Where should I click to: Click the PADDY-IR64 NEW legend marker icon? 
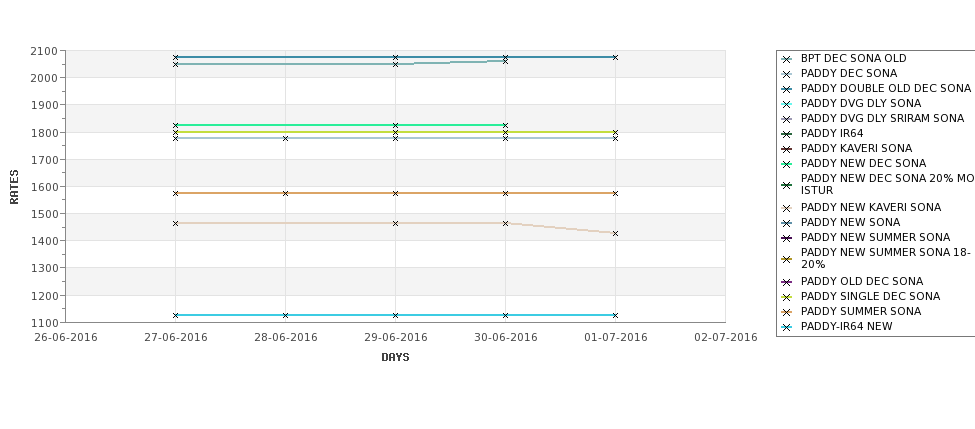(787, 327)
